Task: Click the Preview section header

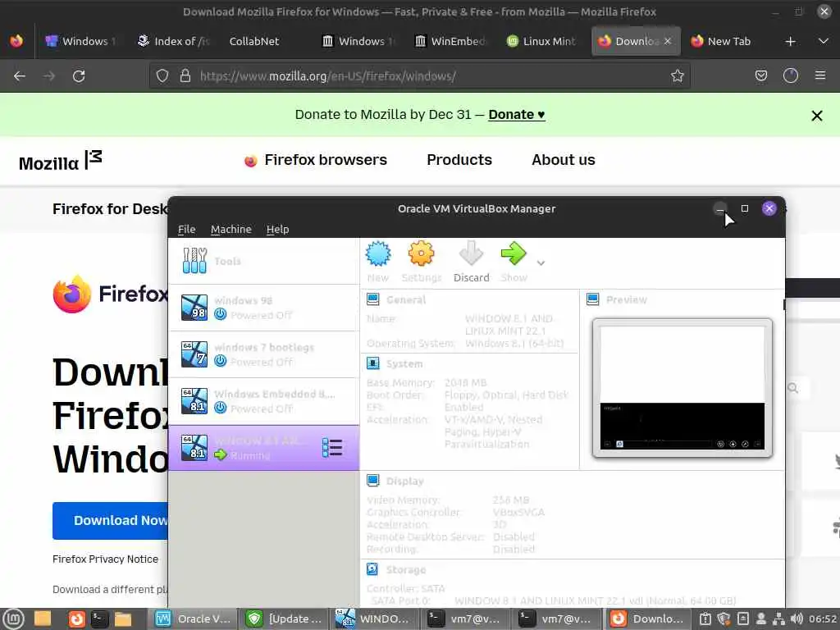Action: (626, 300)
